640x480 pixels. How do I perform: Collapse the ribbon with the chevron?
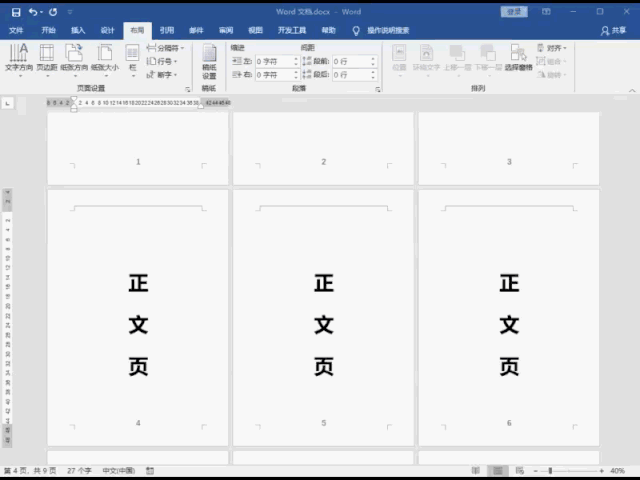click(632, 90)
